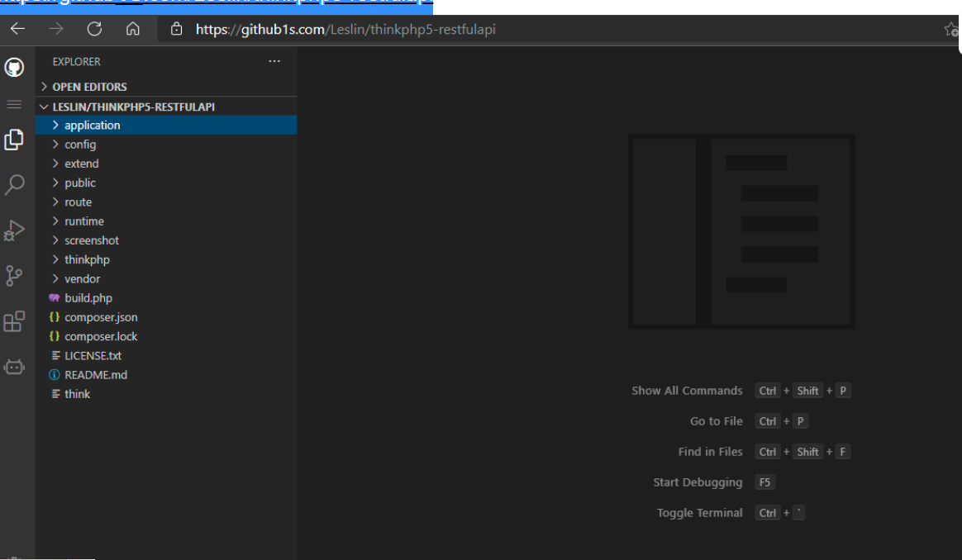Open the LICENSE.txt file
This screenshot has height=560, width=962.
pos(93,356)
